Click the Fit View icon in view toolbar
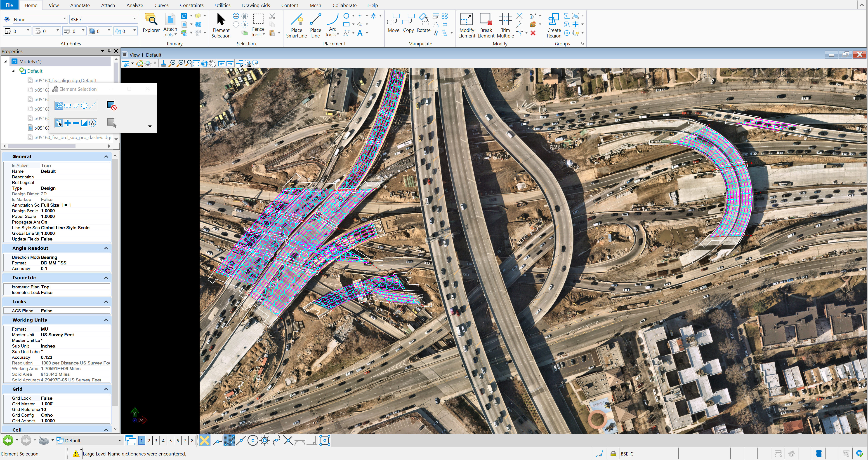868x460 pixels. (x=196, y=63)
